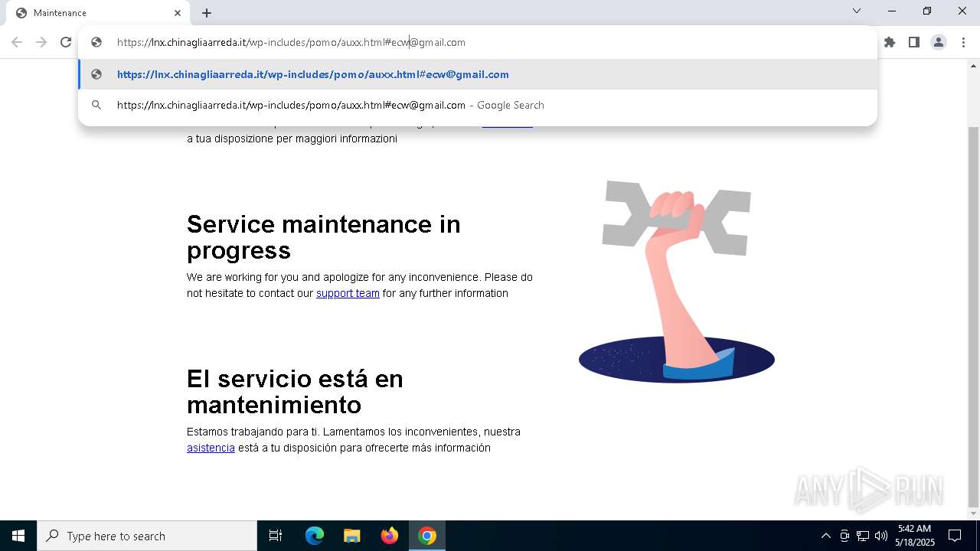The width and height of the screenshot is (980, 551).
Task: Open Task View on the taskbar
Action: click(x=276, y=536)
